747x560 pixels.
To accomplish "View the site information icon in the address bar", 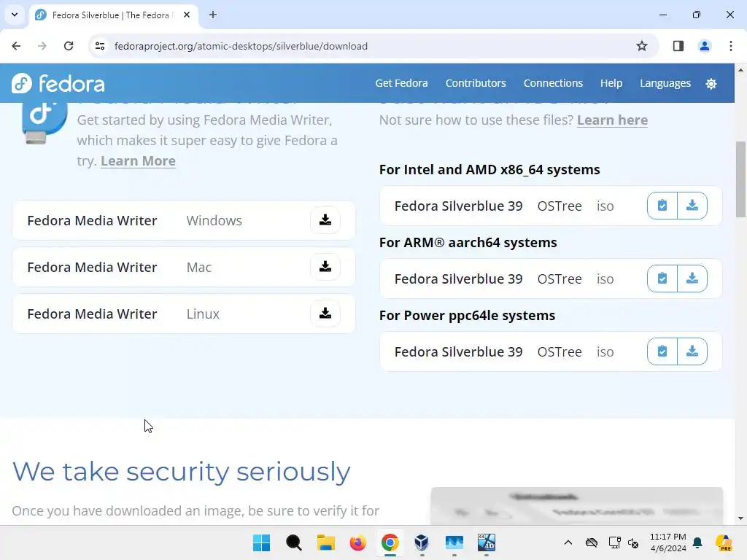I will point(100,46).
